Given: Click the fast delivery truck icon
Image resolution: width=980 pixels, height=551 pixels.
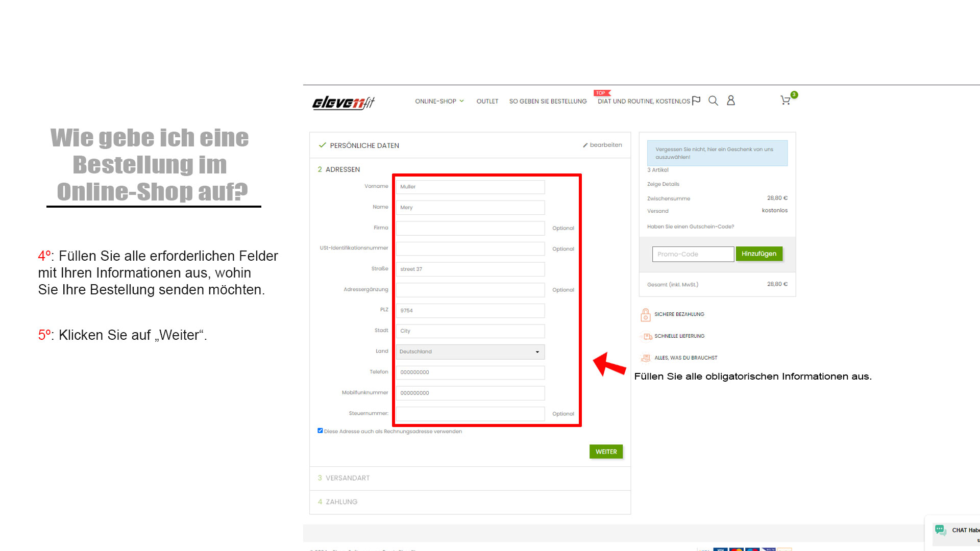Looking at the screenshot, I should [x=647, y=336].
